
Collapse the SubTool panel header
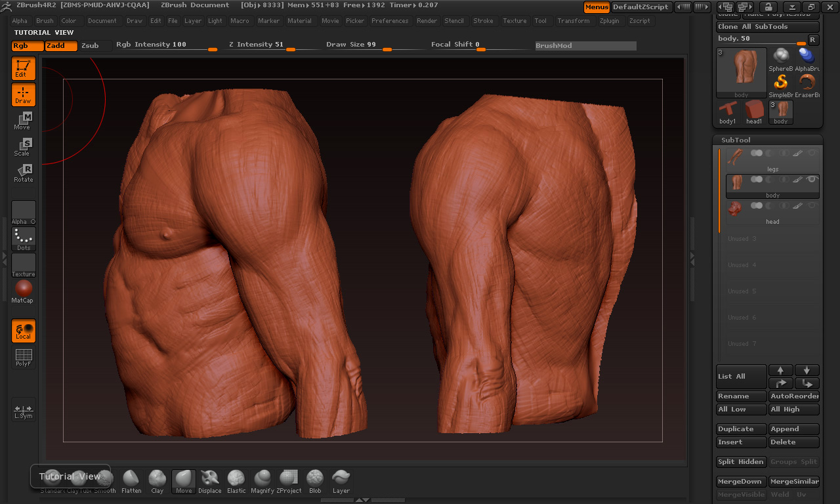pyautogui.click(x=735, y=140)
